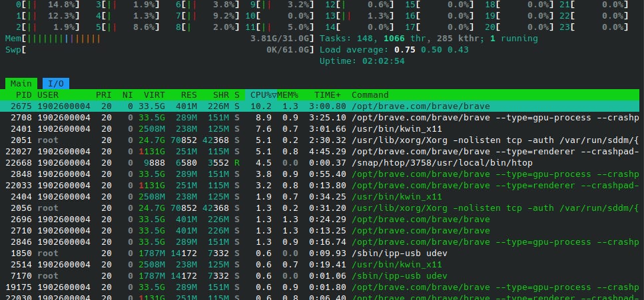Sort by NI column header
644x300 pixels.
click(x=128, y=95)
